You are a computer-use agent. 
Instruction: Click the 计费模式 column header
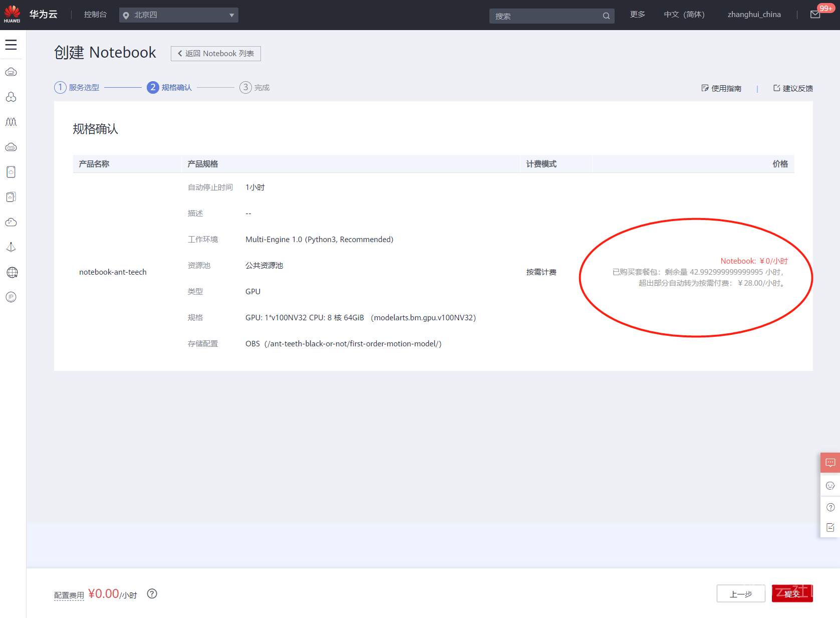(x=541, y=164)
